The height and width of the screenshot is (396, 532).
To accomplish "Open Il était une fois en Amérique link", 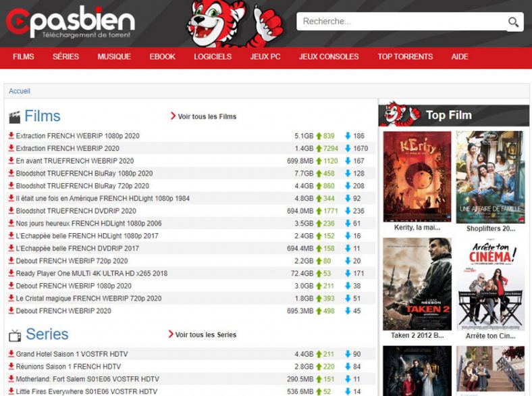I will [x=103, y=199].
